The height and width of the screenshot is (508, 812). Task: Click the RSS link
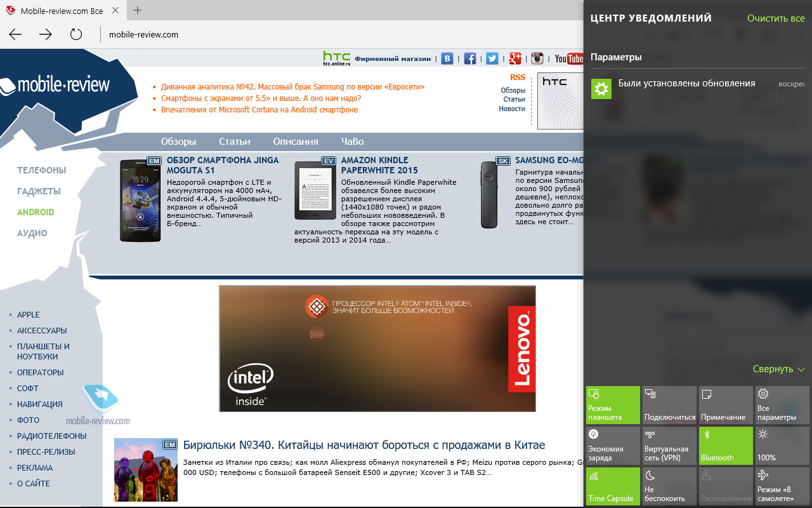coord(518,77)
